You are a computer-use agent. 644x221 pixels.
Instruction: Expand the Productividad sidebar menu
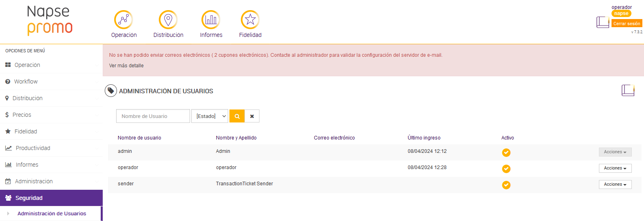click(x=51, y=148)
